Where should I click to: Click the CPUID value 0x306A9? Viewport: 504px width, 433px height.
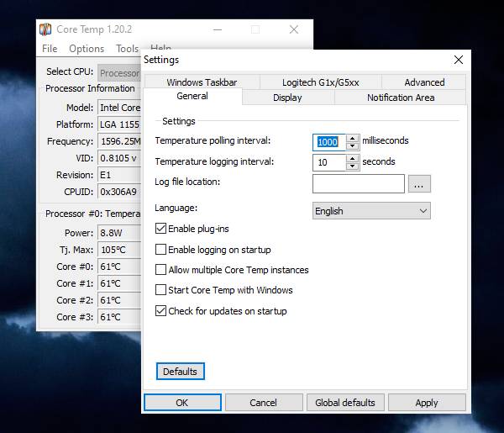[119, 192]
